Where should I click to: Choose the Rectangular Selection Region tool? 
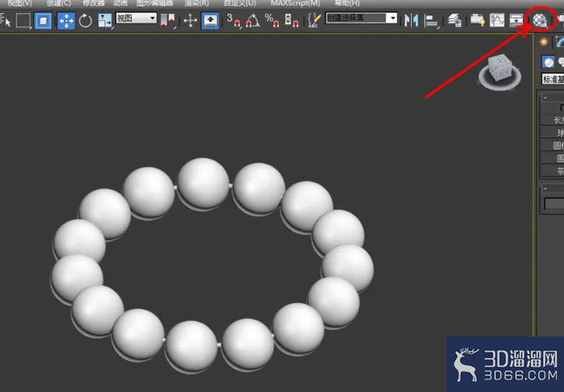coord(23,20)
